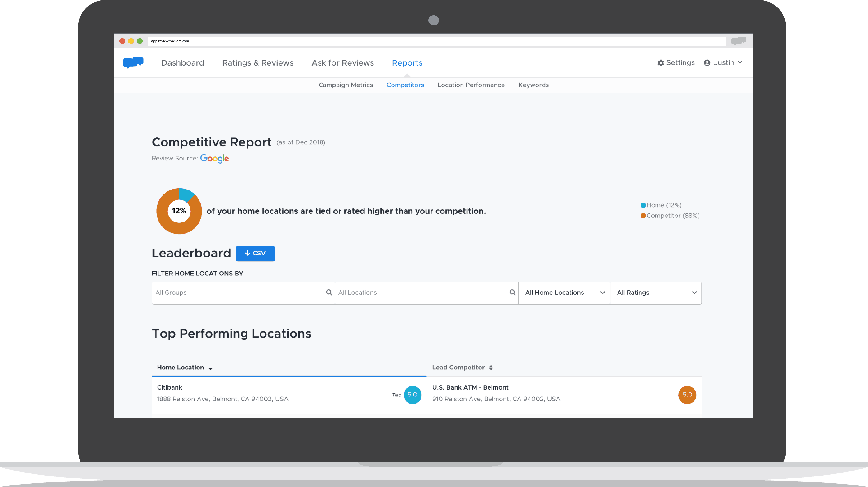Screen dimensions: 868x487
Task: Click the Google review source logo
Action: point(214,158)
